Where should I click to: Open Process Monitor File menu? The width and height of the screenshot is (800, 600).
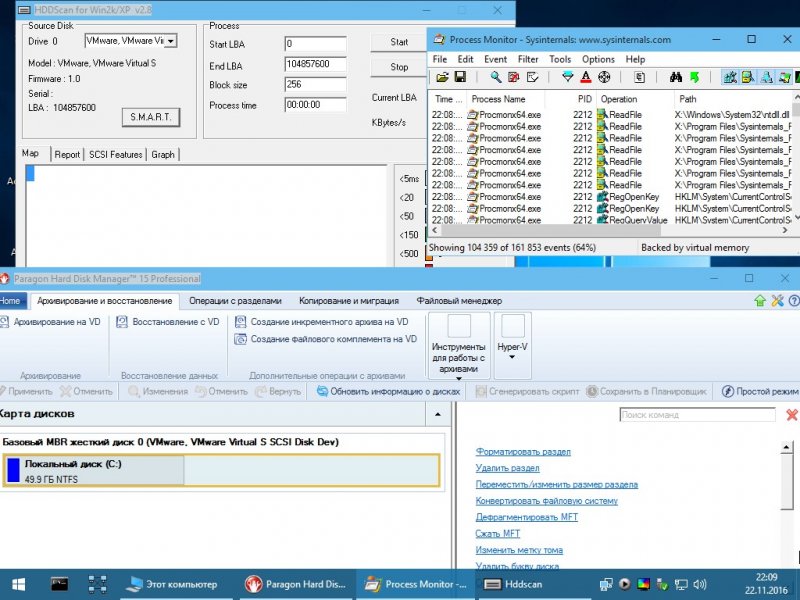pyautogui.click(x=440, y=59)
